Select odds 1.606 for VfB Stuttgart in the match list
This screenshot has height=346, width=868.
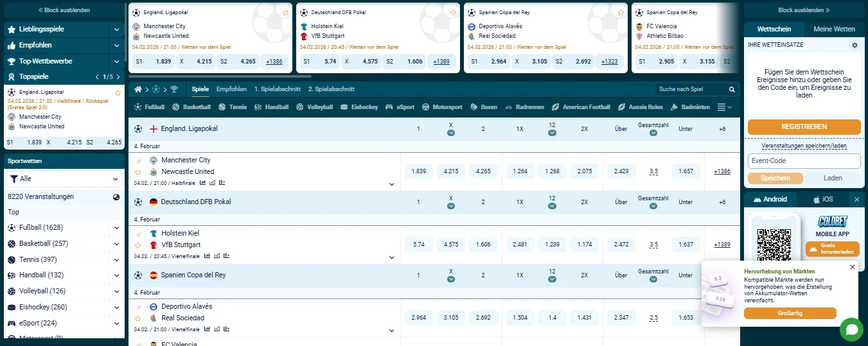pyautogui.click(x=483, y=245)
